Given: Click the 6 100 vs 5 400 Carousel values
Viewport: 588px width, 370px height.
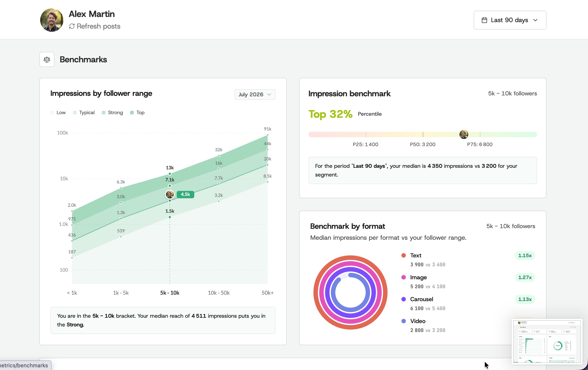Looking at the screenshot, I should pyautogui.click(x=427, y=308).
